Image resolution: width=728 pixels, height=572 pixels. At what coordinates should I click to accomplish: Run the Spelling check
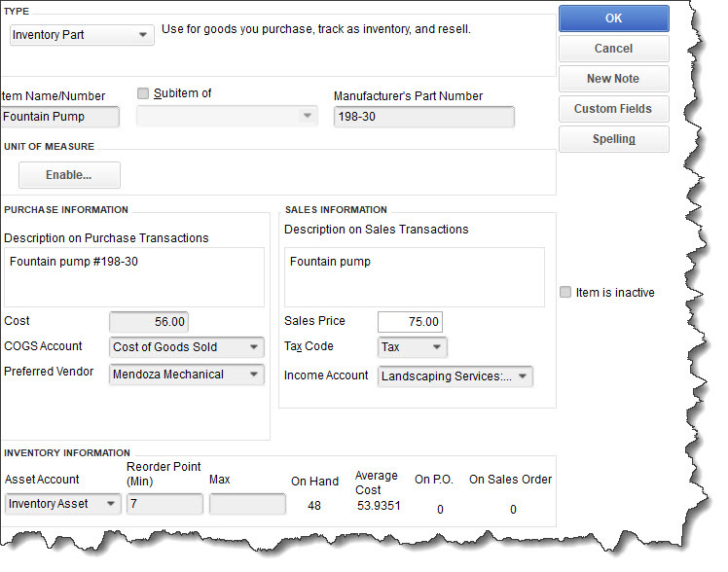(x=613, y=139)
